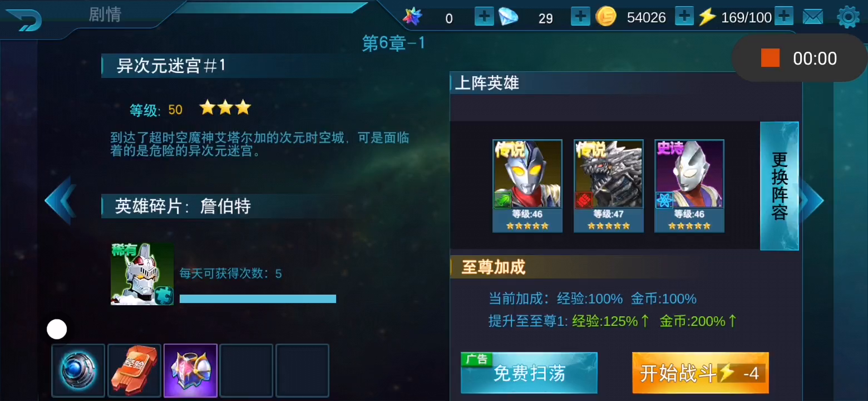Click 免费扫荡 free sweep button
The height and width of the screenshot is (401, 868).
[529, 373]
